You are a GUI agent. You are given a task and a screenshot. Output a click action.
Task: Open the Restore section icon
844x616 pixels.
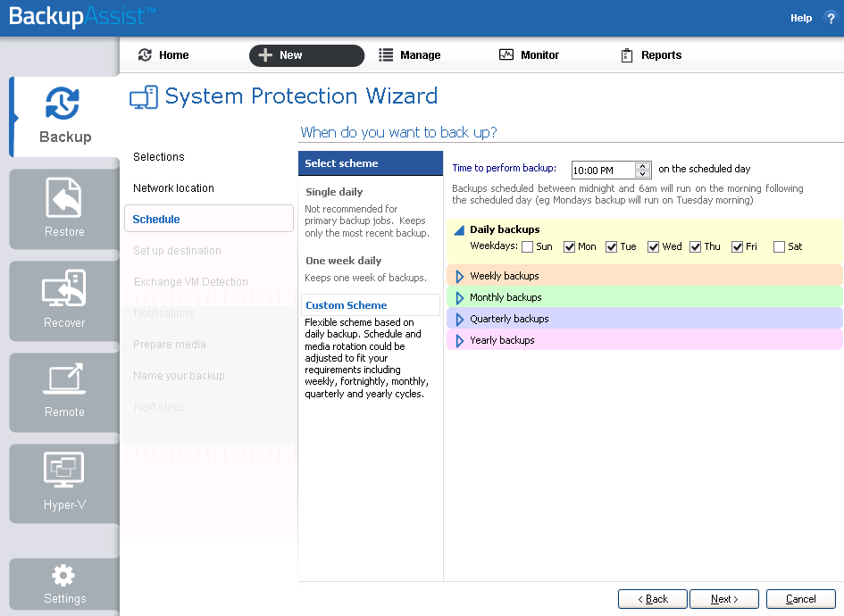(x=64, y=197)
